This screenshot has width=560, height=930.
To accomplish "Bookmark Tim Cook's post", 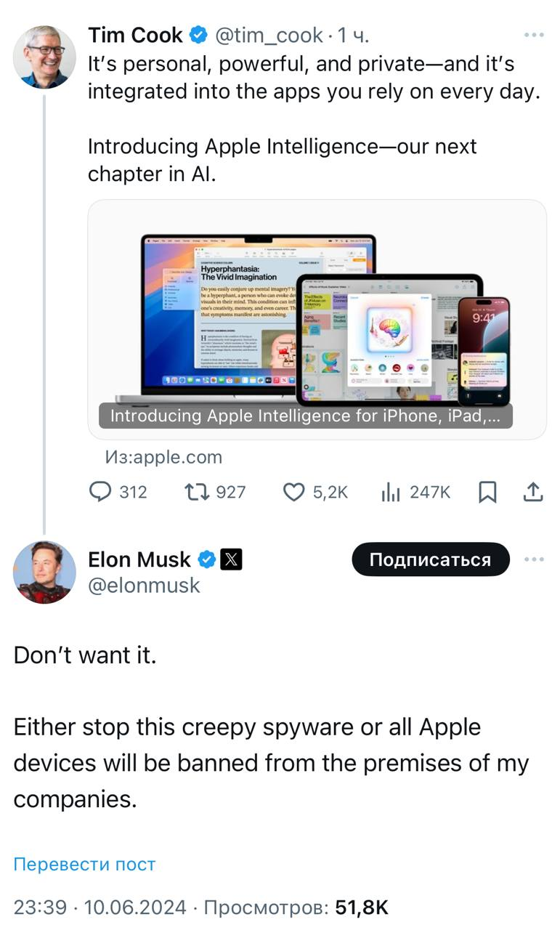I will (x=487, y=492).
